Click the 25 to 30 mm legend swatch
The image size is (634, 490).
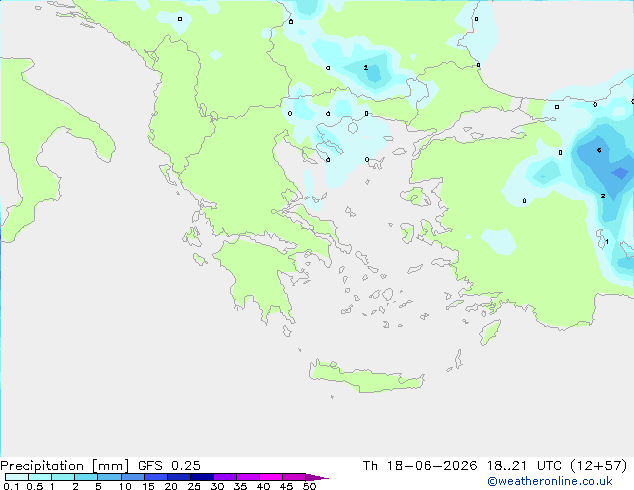202,477
